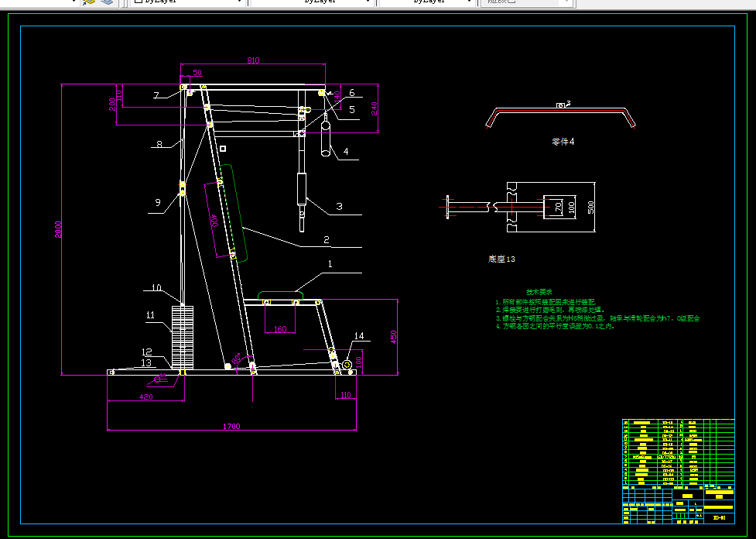The height and width of the screenshot is (539, 756).
Task: Select the 50 dimension text
Action: point(197,73)
